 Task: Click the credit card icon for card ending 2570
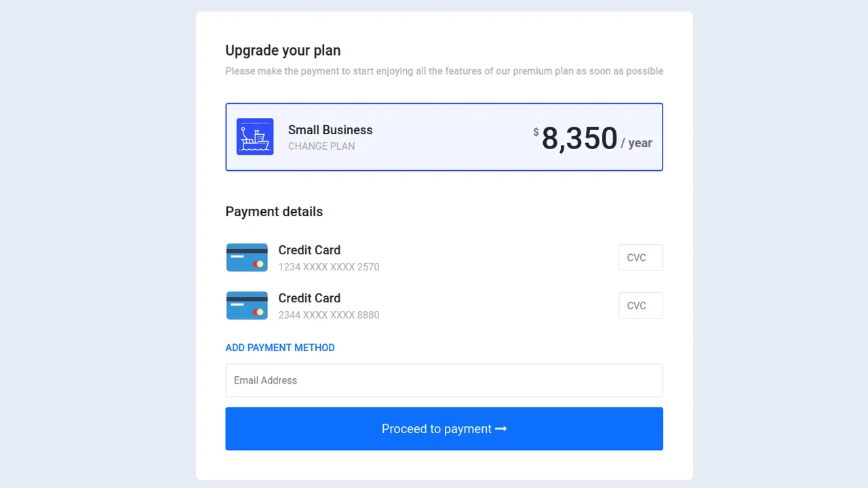tap(247, 258)
